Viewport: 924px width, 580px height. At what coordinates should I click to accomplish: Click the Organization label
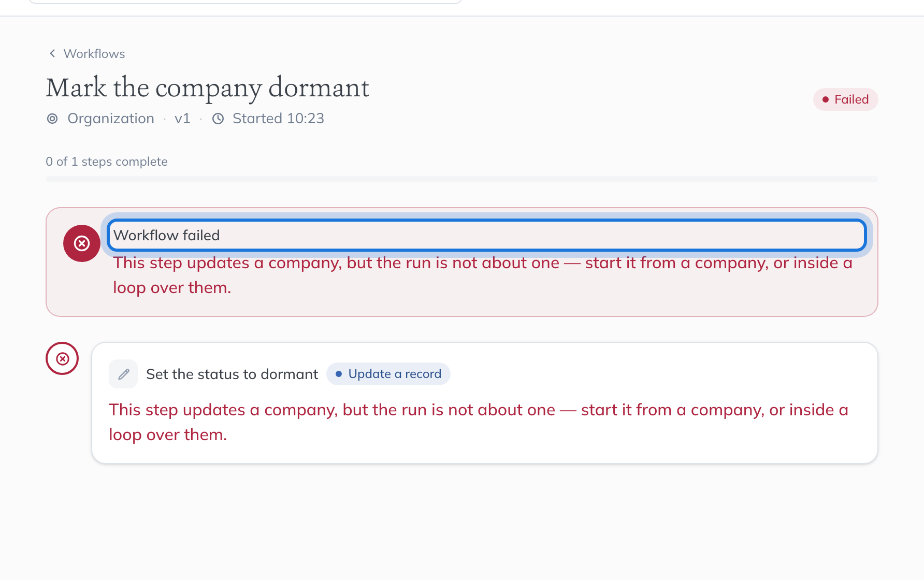111,119
